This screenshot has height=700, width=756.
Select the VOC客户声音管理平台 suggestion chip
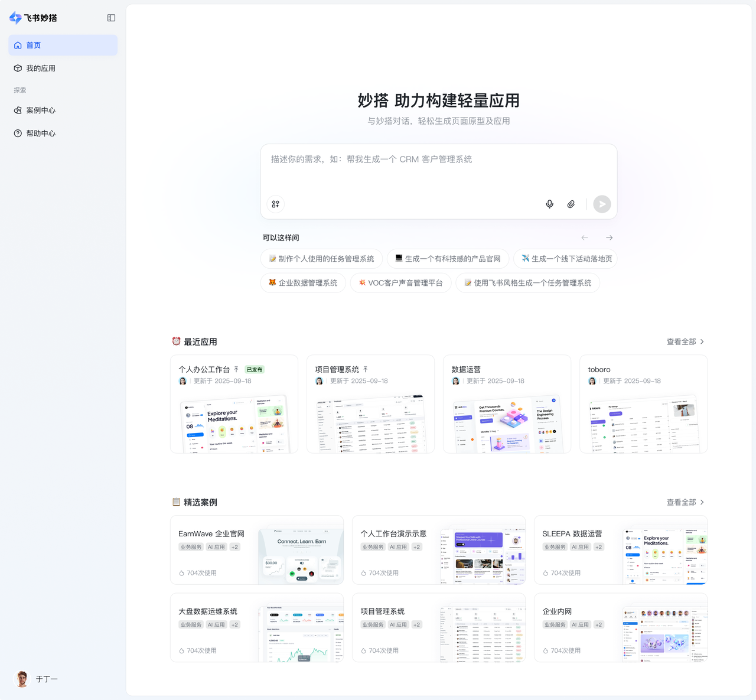pyautogui.click(x=400, y=283)
